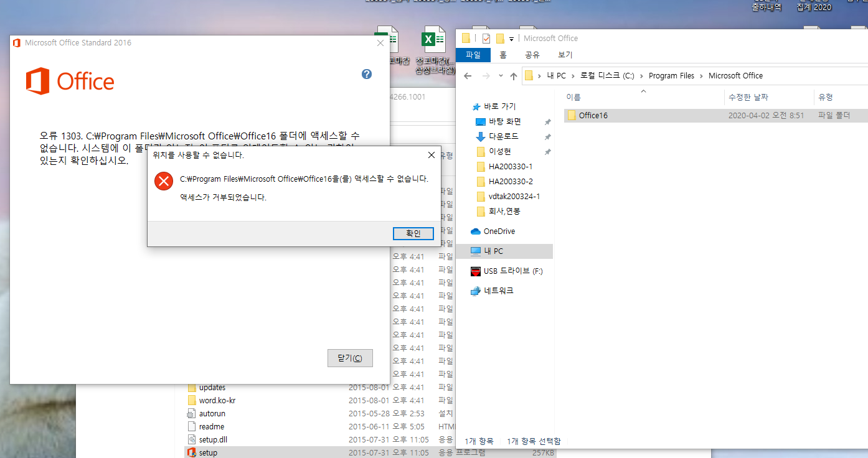Viewport: 868px width, 458px height.
Task: Select the Office16 folder row
Action: point(715,116)
